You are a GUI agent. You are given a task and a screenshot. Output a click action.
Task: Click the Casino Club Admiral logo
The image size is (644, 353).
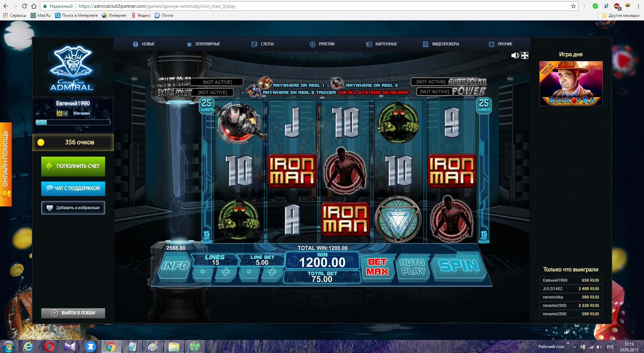pyautogui.click(x=72, y=68)
